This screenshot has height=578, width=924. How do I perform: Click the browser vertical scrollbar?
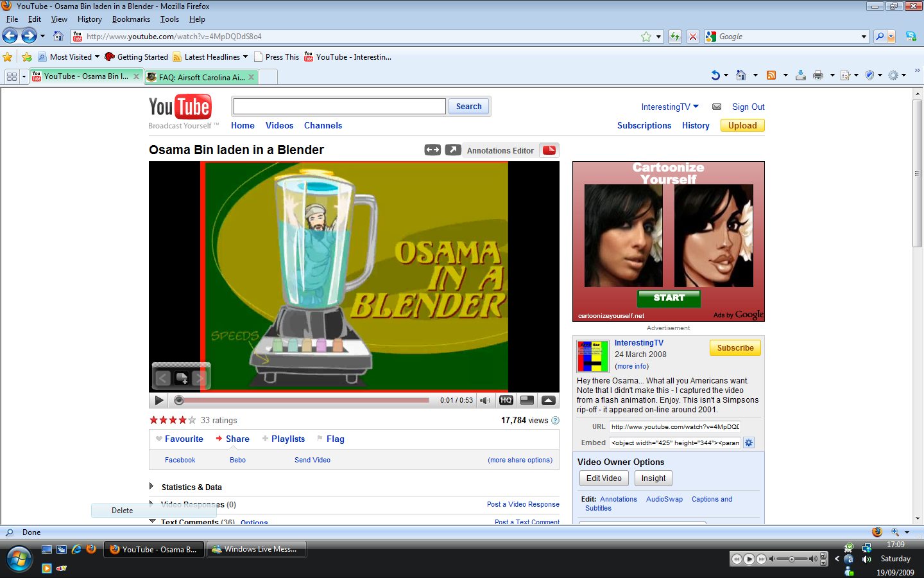pos(917,173)
